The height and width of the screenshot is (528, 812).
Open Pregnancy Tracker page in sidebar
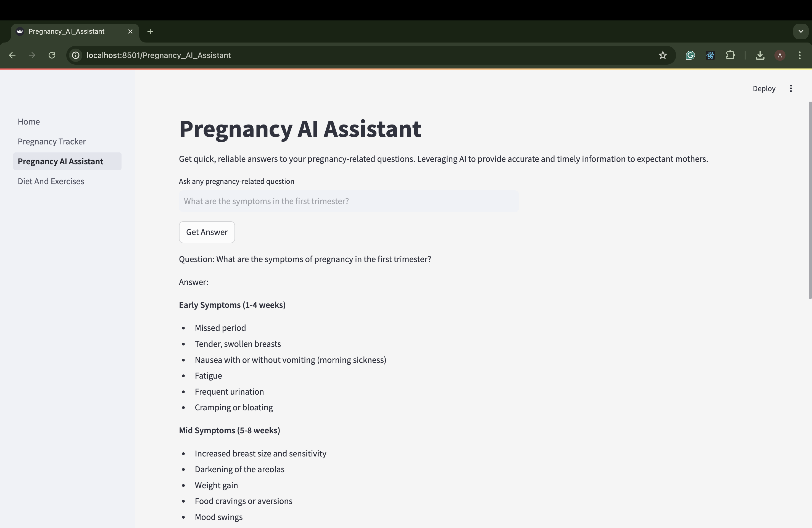[52, 142]
